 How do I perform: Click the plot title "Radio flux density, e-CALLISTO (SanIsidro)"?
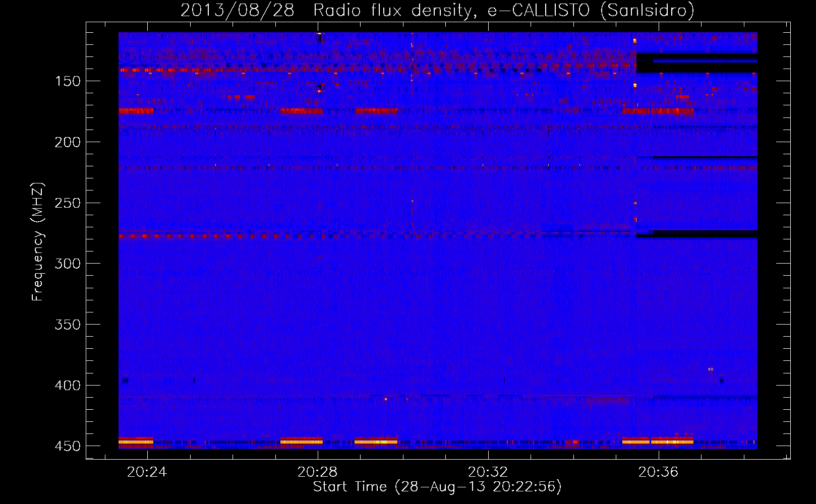tap(504, 10)
